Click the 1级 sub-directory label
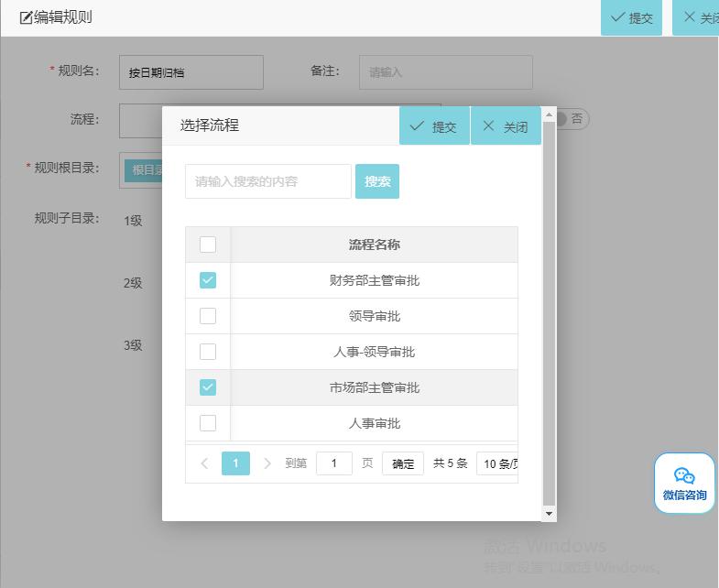 [x=133, y=221]
